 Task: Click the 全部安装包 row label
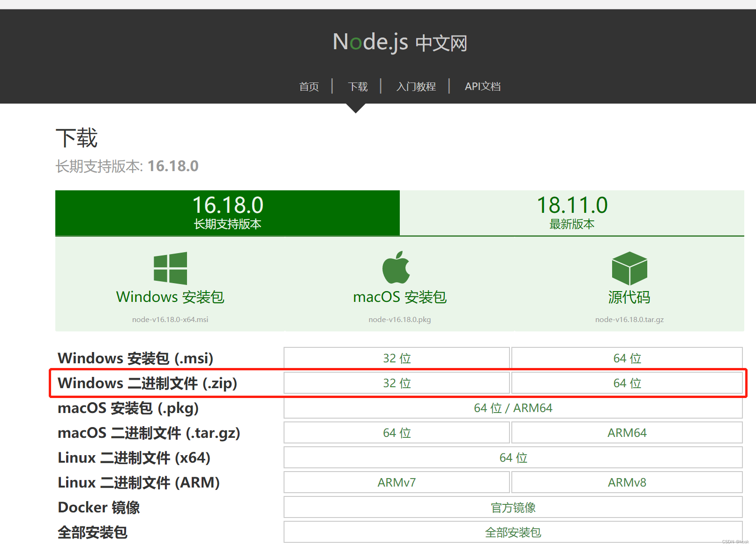click(92, 532)
